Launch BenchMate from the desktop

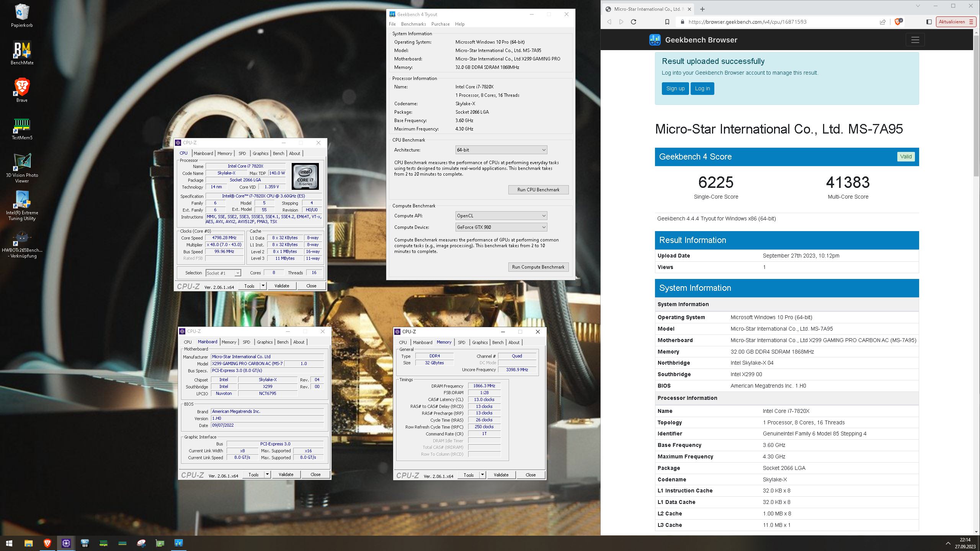pyautogui.click(x=22, y=53)
